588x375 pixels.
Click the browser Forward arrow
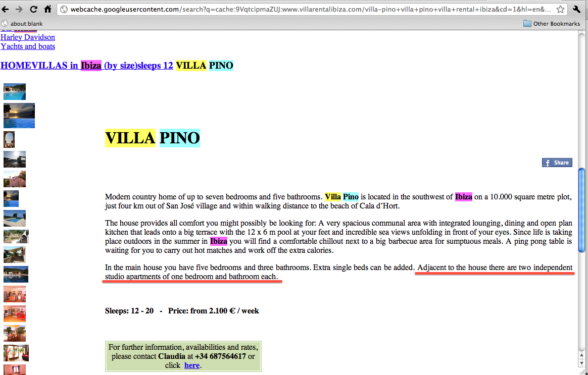20,9
